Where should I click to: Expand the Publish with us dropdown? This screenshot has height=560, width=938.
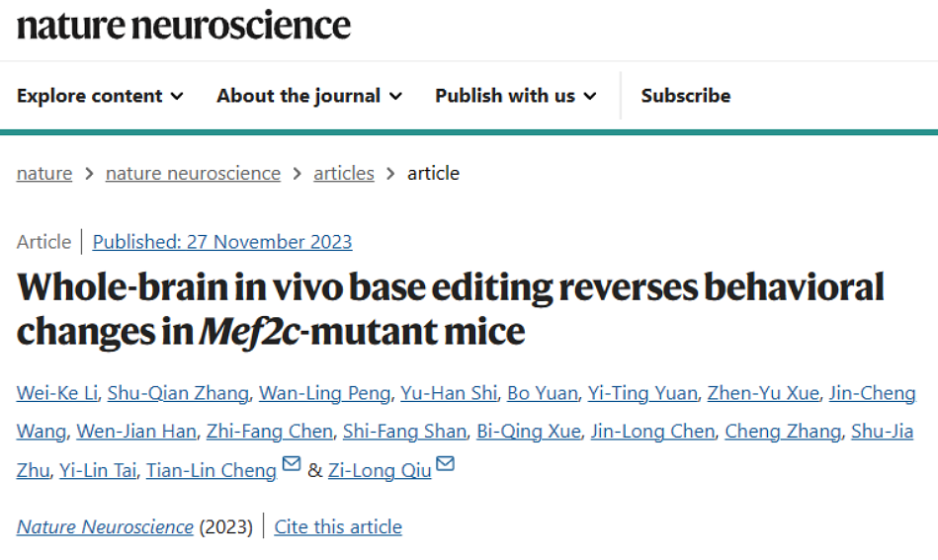coord(516,96)
